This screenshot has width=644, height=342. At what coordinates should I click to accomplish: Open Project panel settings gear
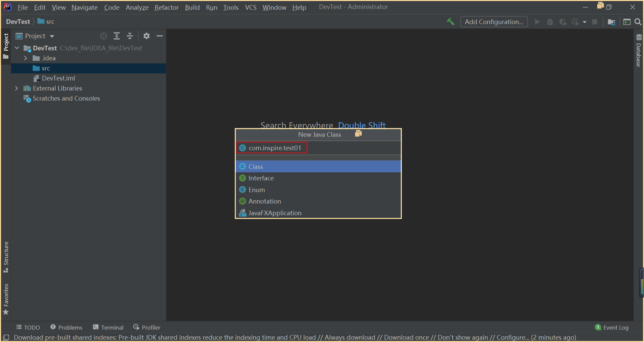(x=147, y=36)
